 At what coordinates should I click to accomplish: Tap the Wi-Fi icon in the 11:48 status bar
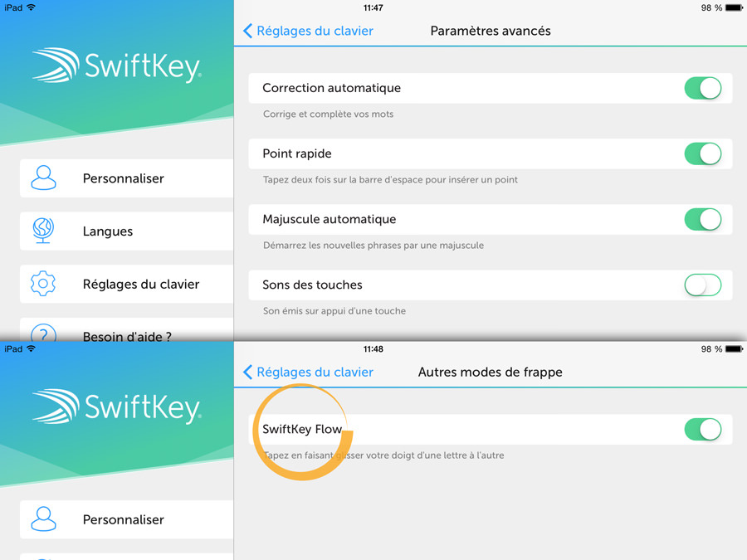coord(32,348)
